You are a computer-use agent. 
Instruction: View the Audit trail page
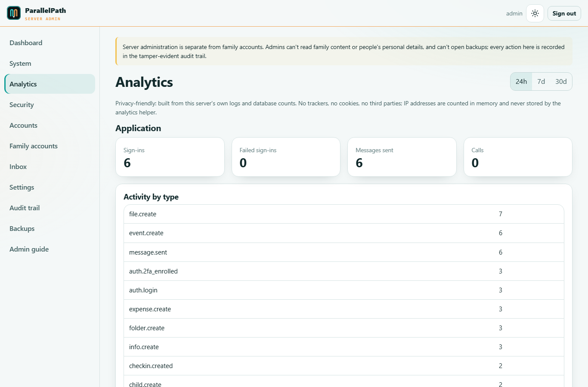point(50,208)
